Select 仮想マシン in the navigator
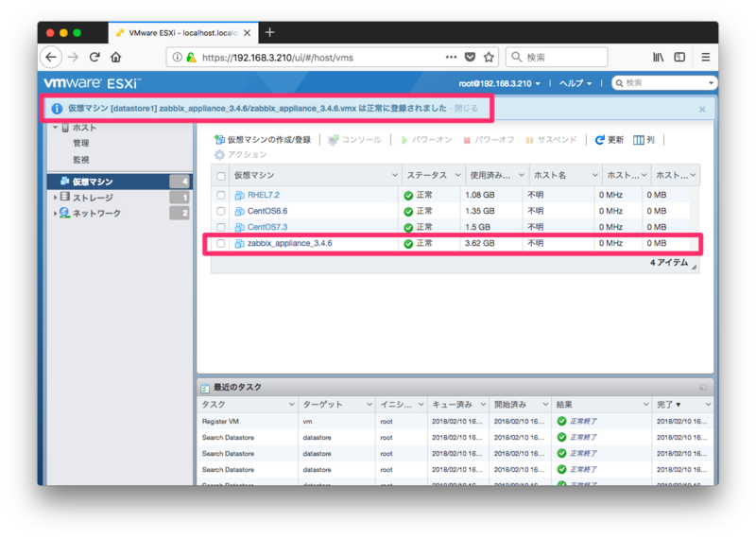 120,182
